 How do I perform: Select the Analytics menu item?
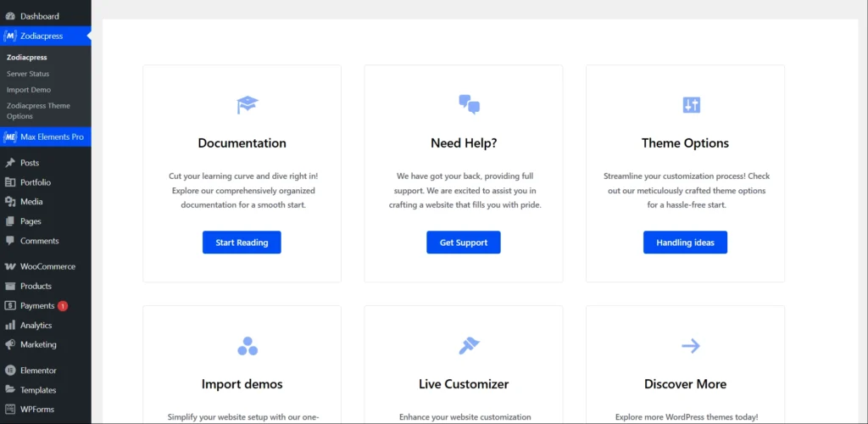[36, 325]
